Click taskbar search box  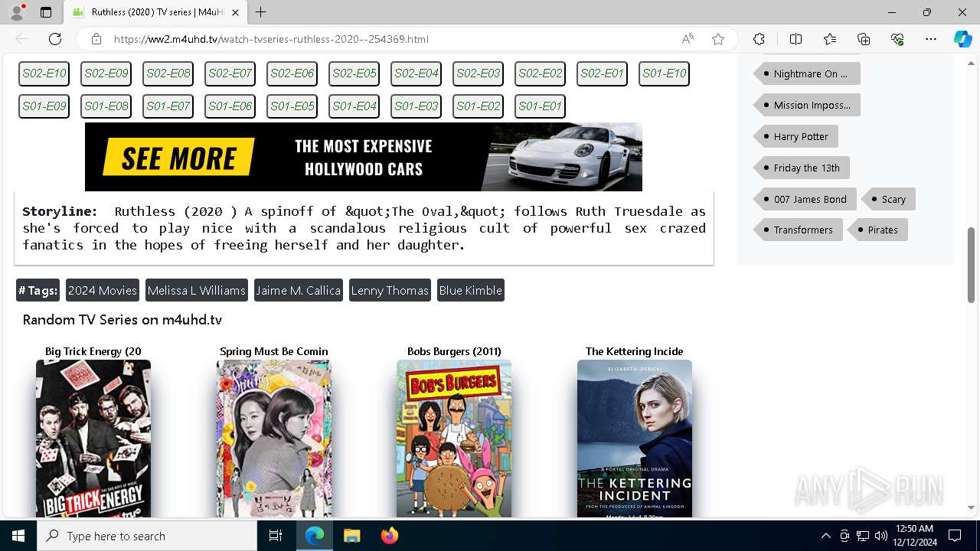coord(147,536)
